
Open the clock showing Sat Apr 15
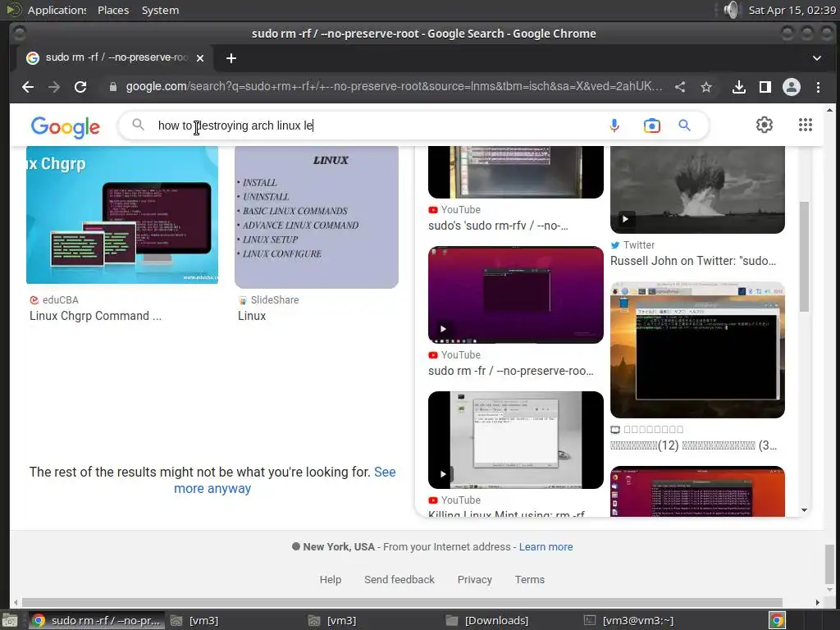pos(792,10)
